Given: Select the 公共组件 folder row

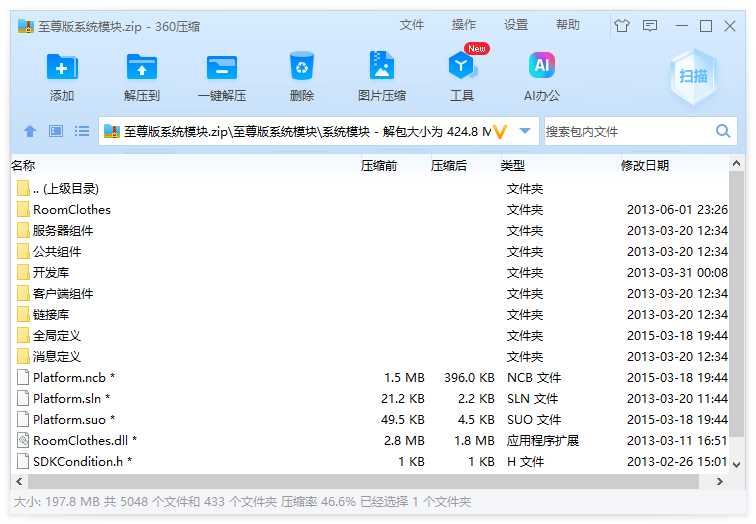Looking at the screenshot, I should (x=370, y=252).
